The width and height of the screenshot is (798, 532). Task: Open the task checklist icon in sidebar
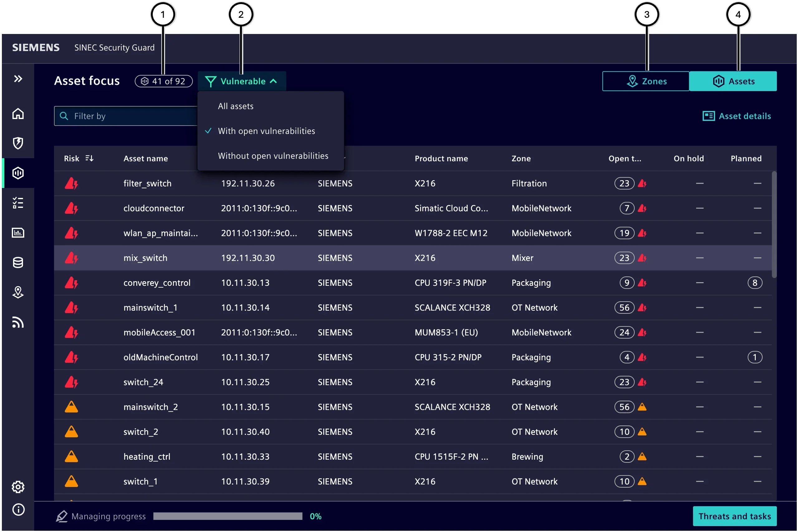18,203
